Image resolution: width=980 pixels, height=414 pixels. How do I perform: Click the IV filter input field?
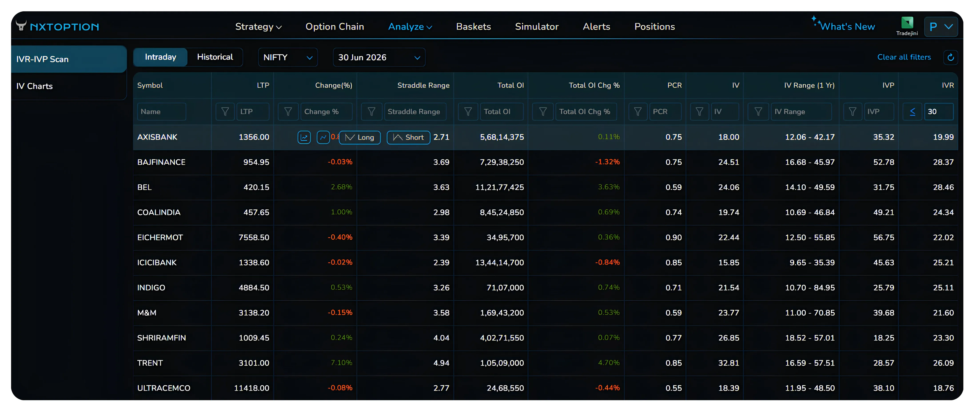pos(725,112)
